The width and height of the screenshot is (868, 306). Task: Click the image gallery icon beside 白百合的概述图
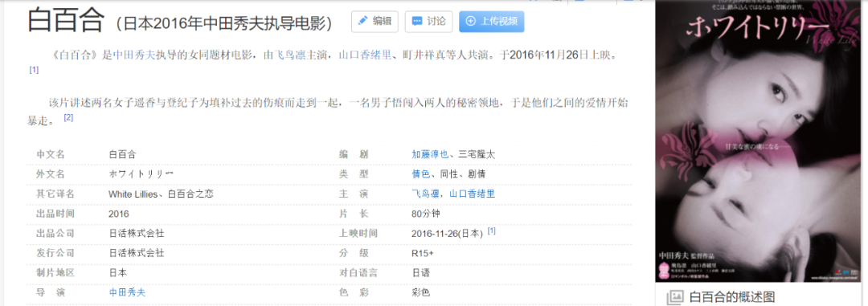(x=674, y=297)
